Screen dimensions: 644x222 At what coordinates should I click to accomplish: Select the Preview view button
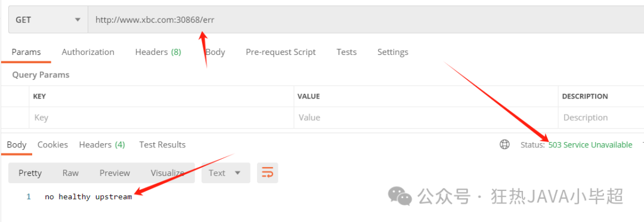pyautogui.click(x=114, y=173)
